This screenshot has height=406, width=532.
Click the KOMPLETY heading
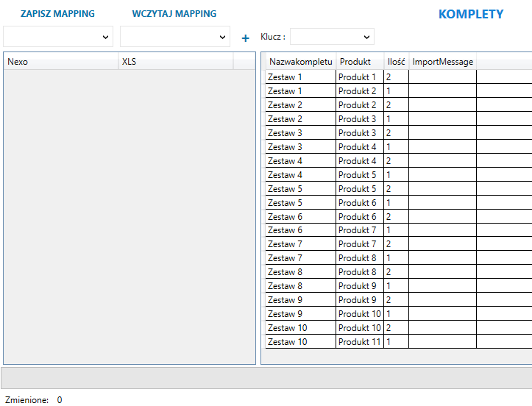point(471,14)
